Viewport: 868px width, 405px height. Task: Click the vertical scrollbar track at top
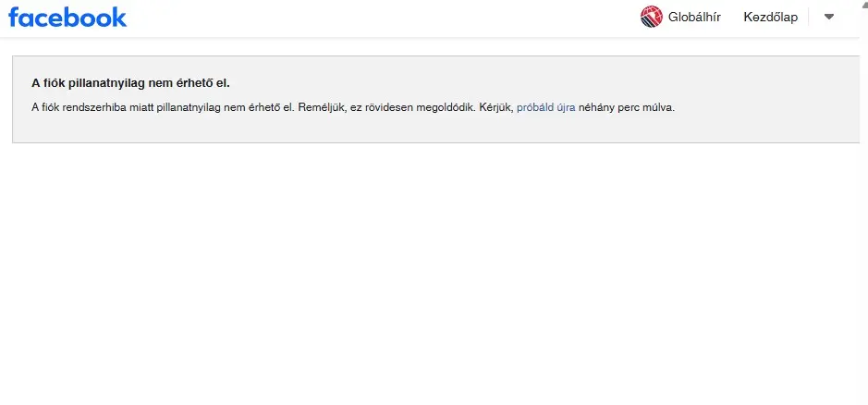(x=865, y=22)
